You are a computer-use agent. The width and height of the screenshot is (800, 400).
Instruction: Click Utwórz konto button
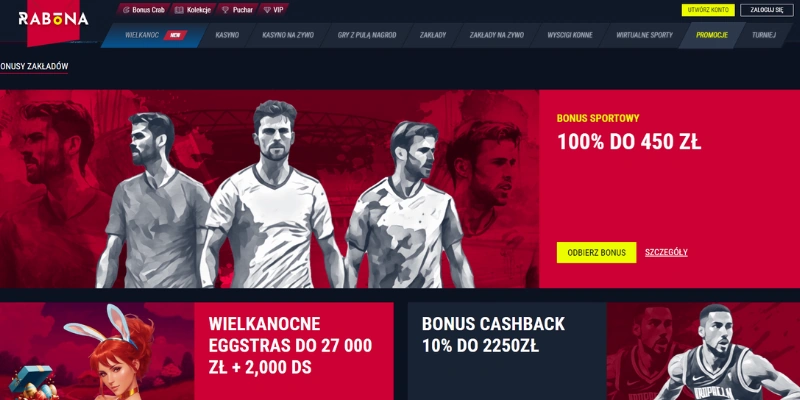coord(708,10)
